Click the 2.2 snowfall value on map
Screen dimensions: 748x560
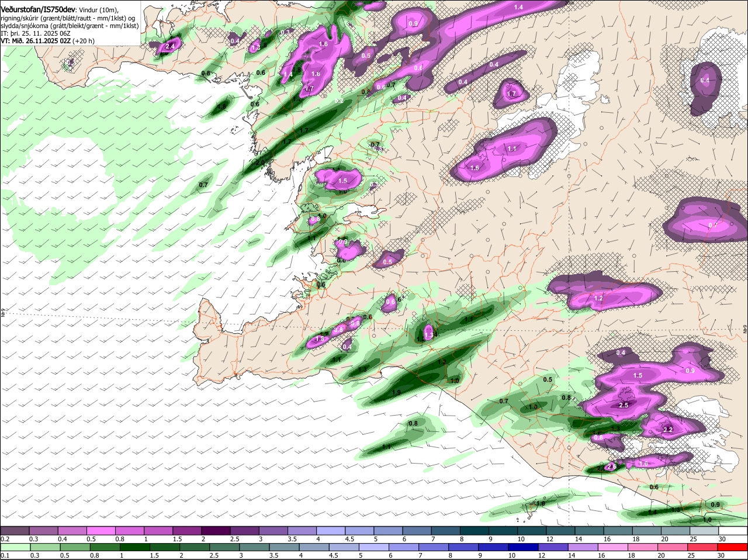point(669,430)
